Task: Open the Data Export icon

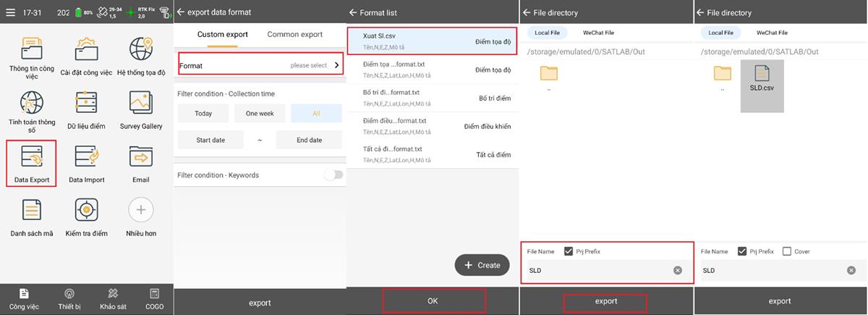Action: (x=31, y=156)
